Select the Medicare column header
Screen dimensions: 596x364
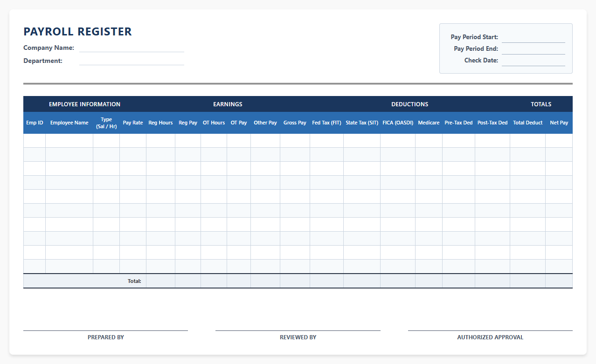tap(429, 123)
